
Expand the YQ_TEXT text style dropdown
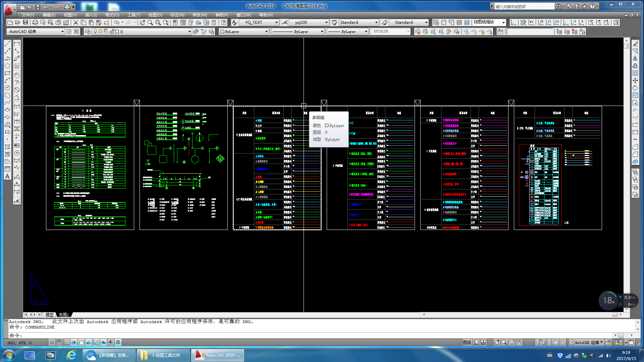tap(276, 22)
